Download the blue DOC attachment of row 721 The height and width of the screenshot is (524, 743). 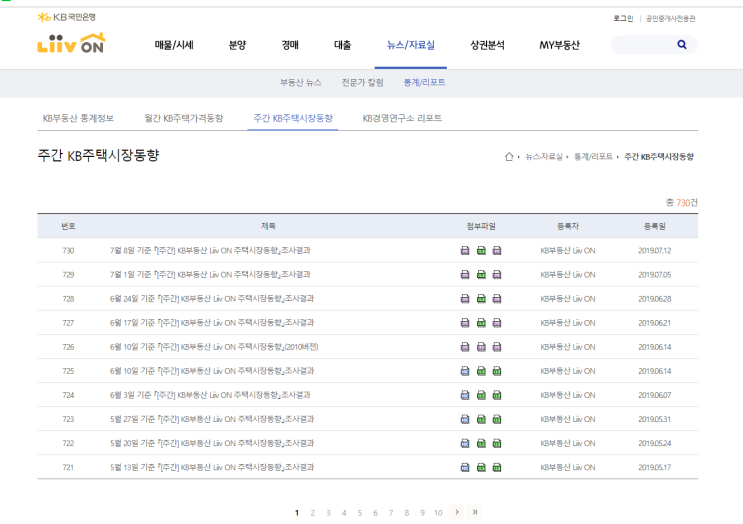[x=465, y=468]
